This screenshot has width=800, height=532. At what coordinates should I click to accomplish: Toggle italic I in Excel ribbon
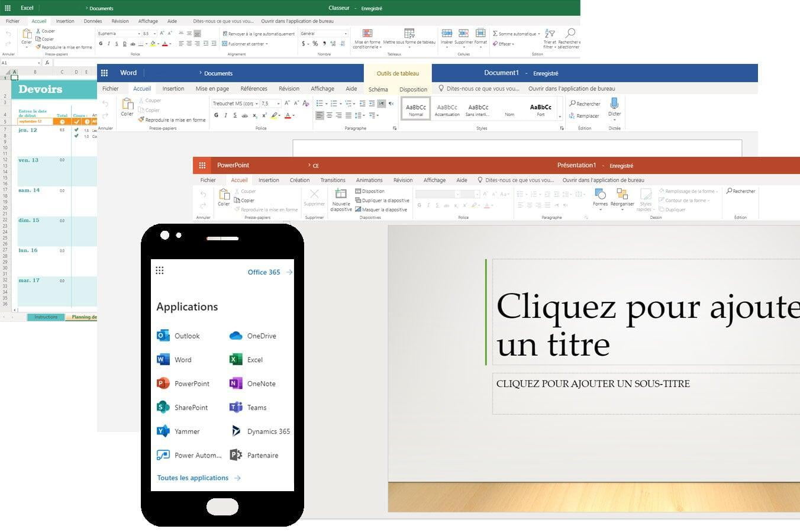pos(108,44)
